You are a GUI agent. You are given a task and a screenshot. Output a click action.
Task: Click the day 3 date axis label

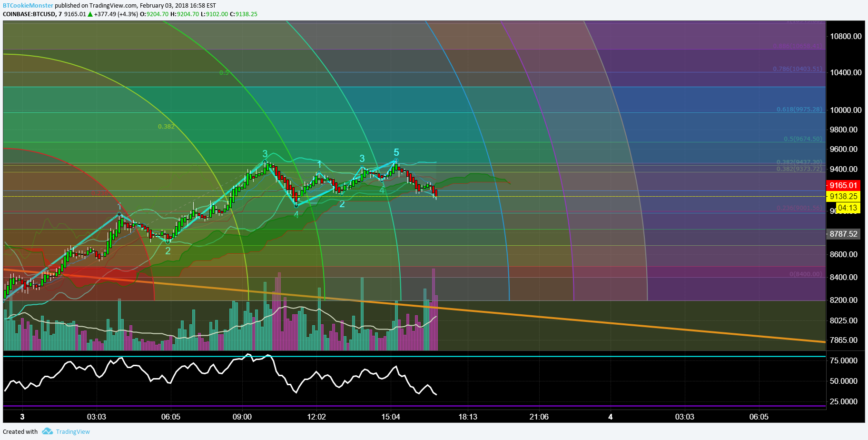[22, 417]
